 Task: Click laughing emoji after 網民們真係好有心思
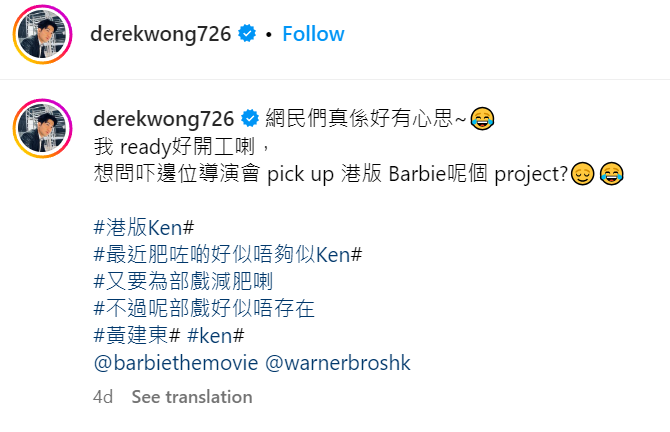coord(482,118)
